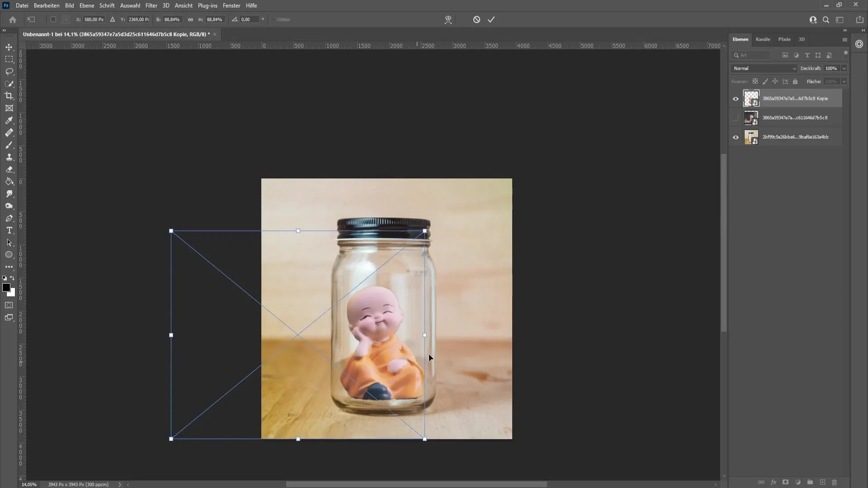Viewport: 868px width, 488px height.
Task: Select the Move tool in toolbar
Action: [x=9, y=47]
